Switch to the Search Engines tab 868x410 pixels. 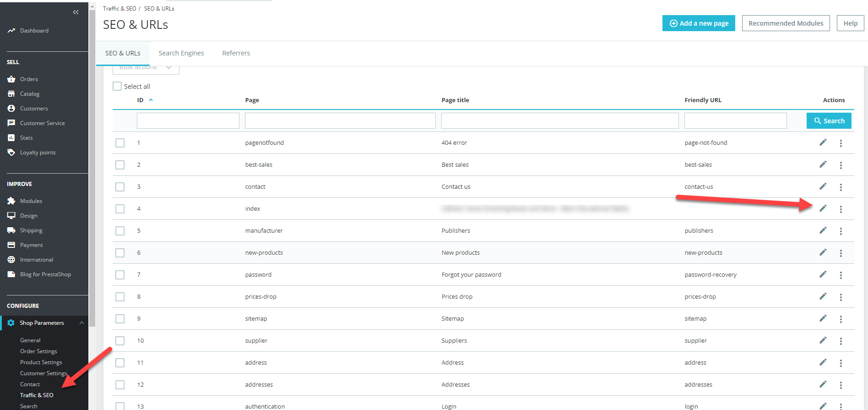click(181, 53)
